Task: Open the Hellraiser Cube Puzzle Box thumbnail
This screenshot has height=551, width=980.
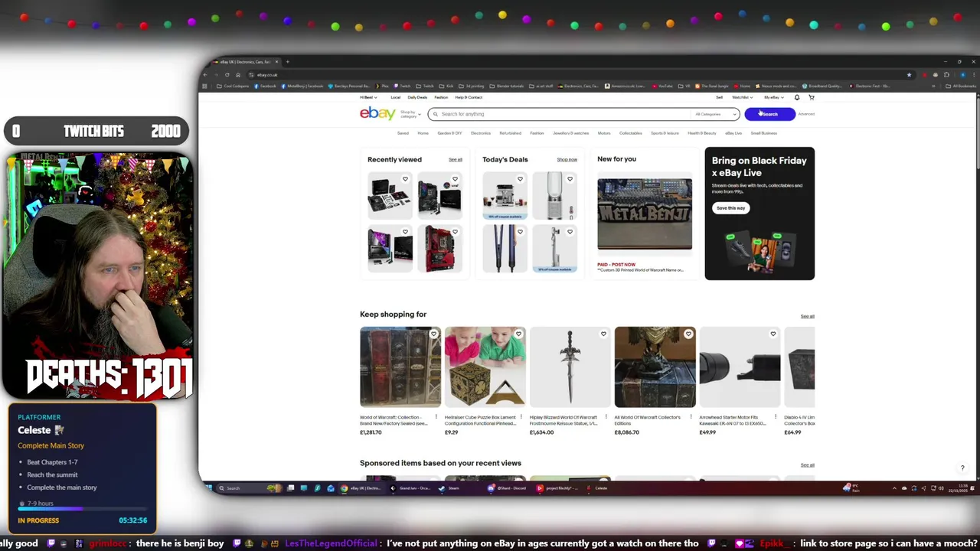Action: coord(485,367)
